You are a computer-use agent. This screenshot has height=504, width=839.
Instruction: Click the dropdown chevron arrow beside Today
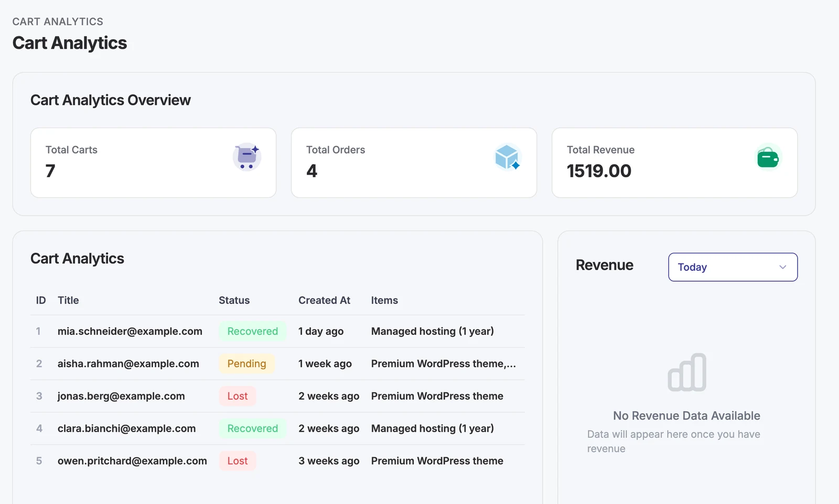coord(782,267)
